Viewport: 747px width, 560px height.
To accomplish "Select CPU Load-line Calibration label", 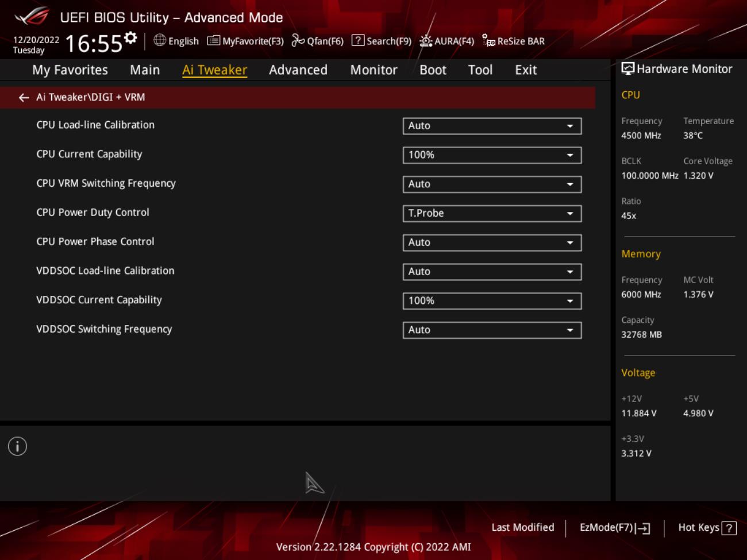I will pos(95,125).
